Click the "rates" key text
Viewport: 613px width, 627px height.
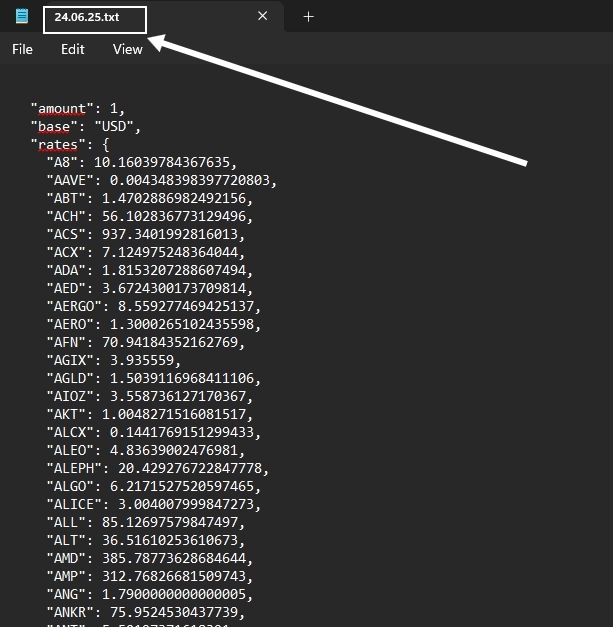tap(57, 145)
